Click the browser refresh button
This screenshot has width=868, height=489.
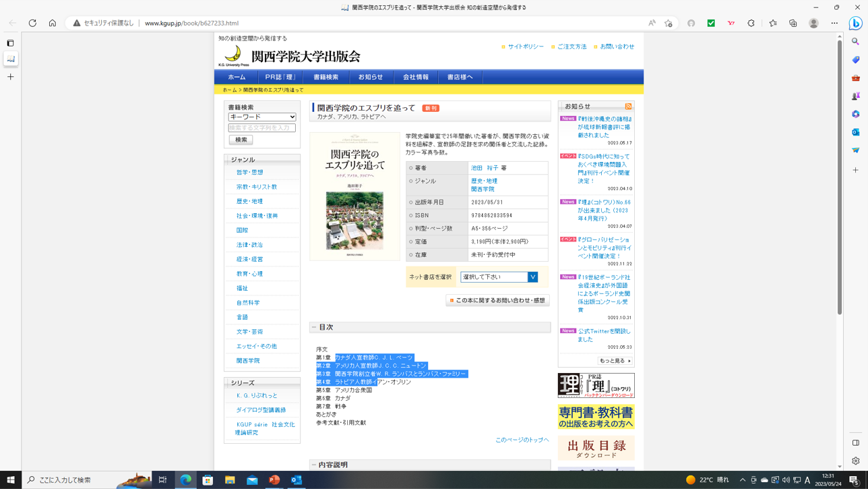[32, 23]
